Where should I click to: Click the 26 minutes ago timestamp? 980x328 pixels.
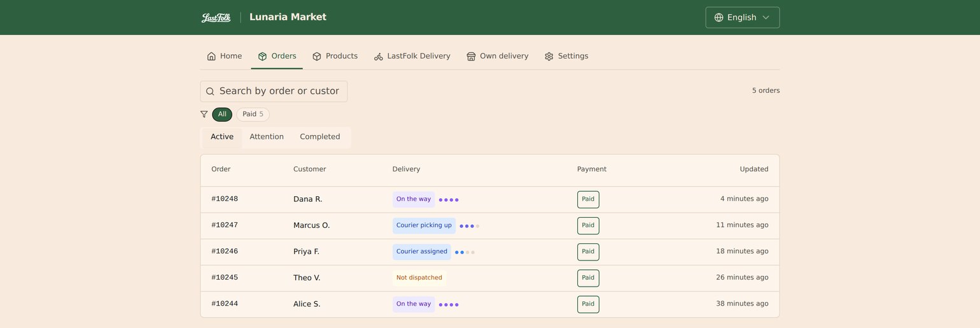[742, 278]
